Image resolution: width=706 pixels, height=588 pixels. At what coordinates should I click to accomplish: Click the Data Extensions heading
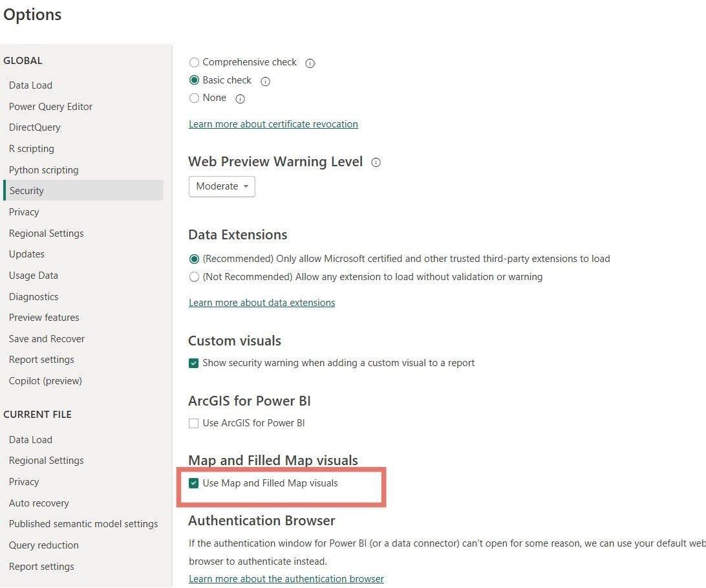(x=238, y=235)
